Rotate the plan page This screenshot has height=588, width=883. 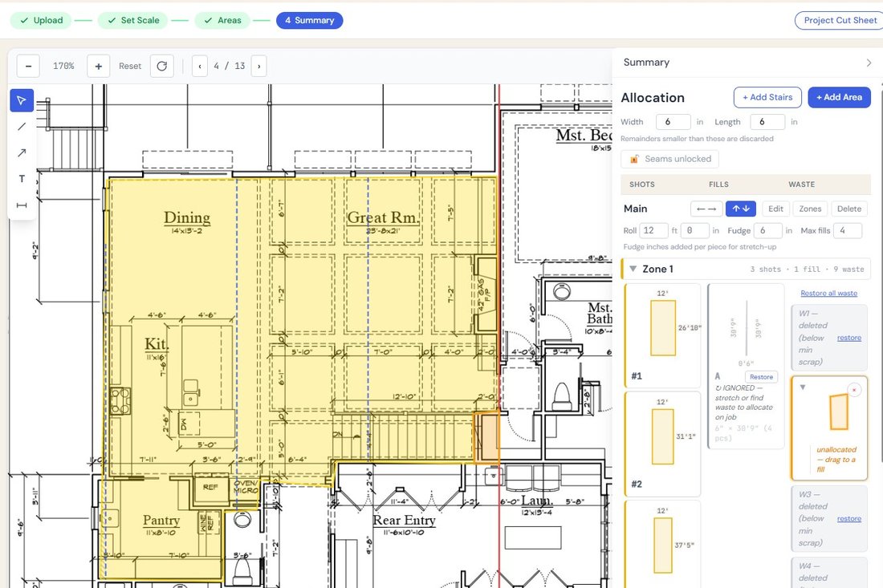[x=161, y=67]
